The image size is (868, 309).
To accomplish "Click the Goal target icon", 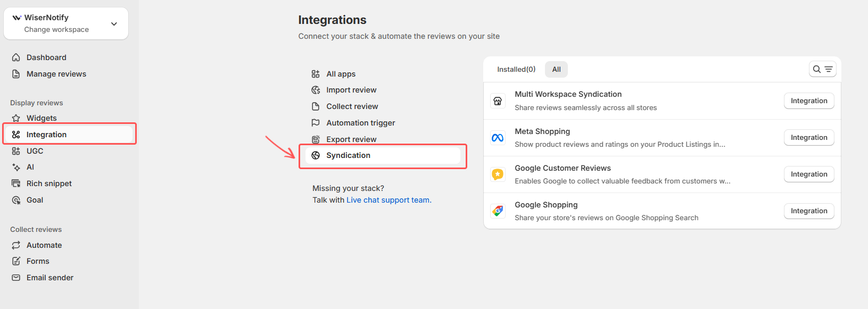I will tap(16, 200).
